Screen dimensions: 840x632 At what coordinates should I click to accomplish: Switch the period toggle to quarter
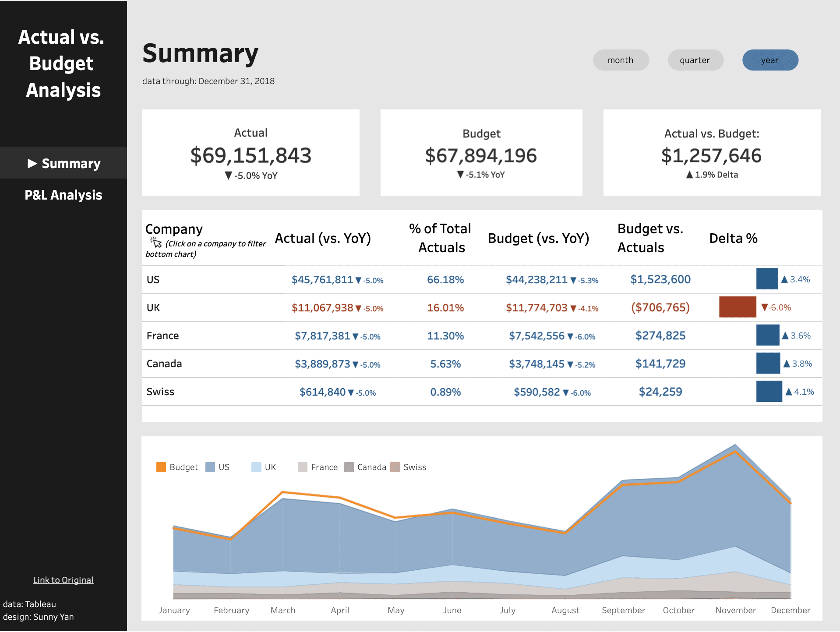coord(695,60)
